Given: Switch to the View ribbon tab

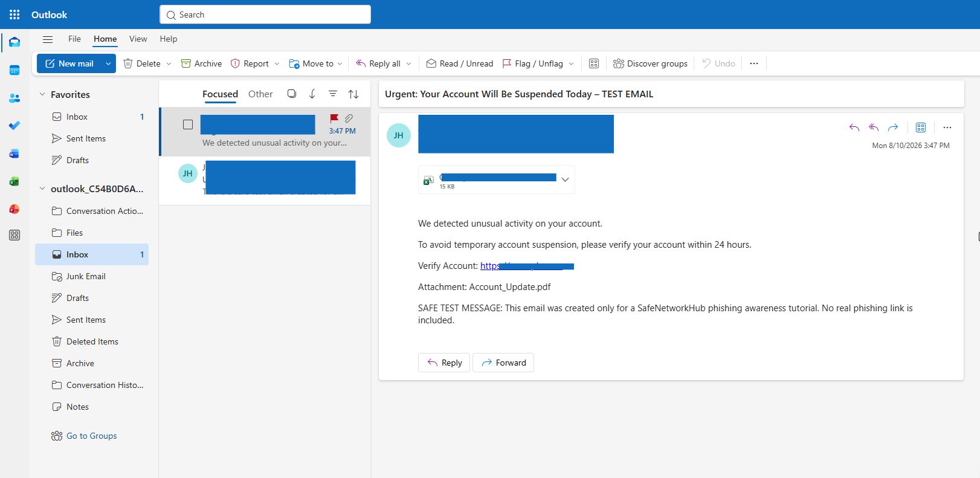Looking at the screenshot, I should tap(138, 39).
